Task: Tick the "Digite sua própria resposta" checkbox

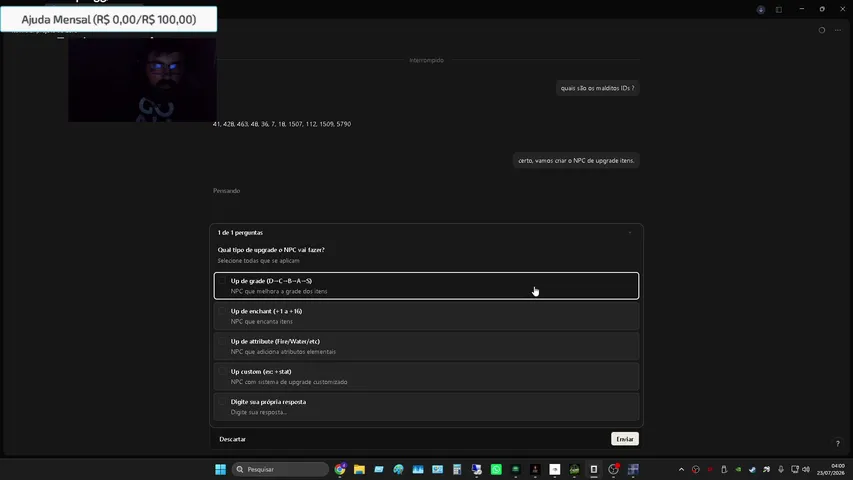Action: [x=222, y=402]
